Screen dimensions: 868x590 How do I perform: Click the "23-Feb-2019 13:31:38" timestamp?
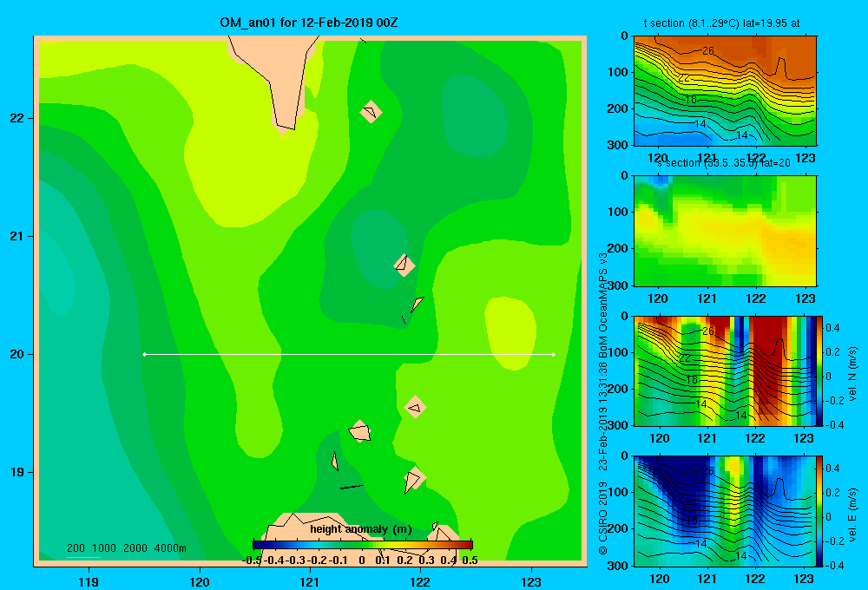[x=603, y=410]
